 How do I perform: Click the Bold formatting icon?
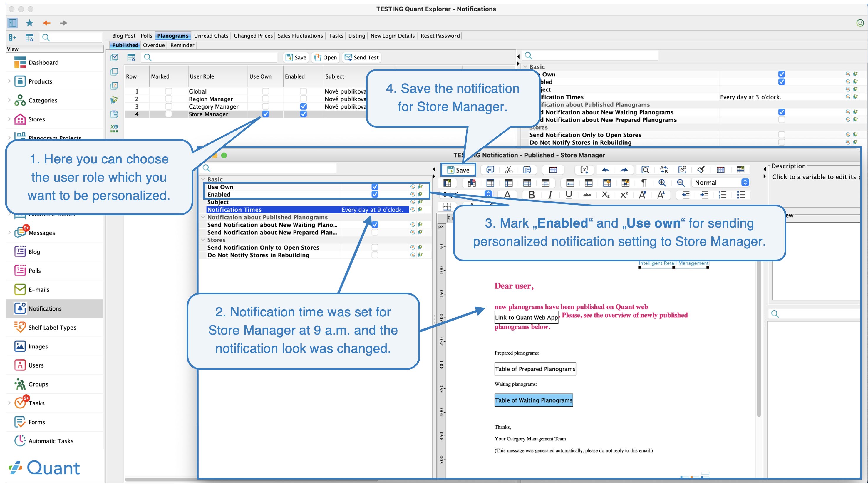(531, 195)
